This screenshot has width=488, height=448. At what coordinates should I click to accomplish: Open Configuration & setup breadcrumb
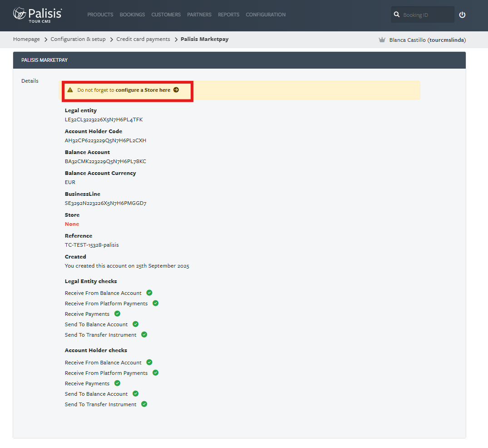[x=78, y=39]
